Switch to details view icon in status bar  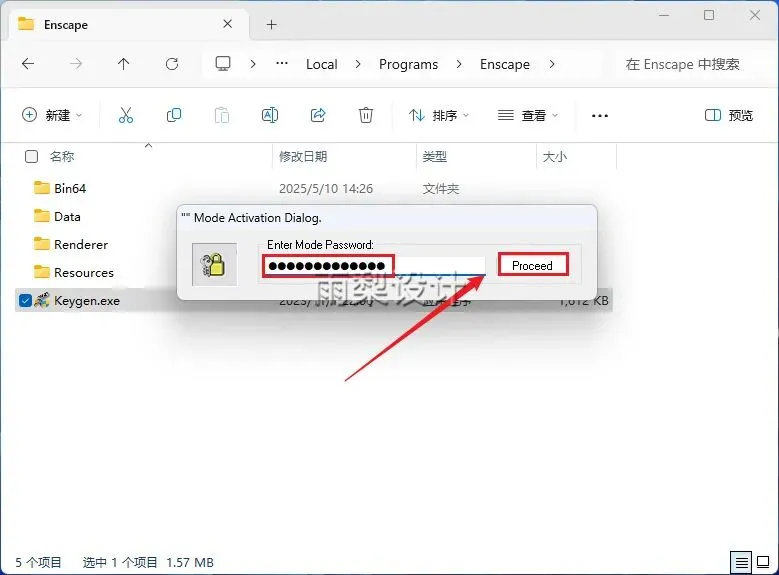point(741,563)
